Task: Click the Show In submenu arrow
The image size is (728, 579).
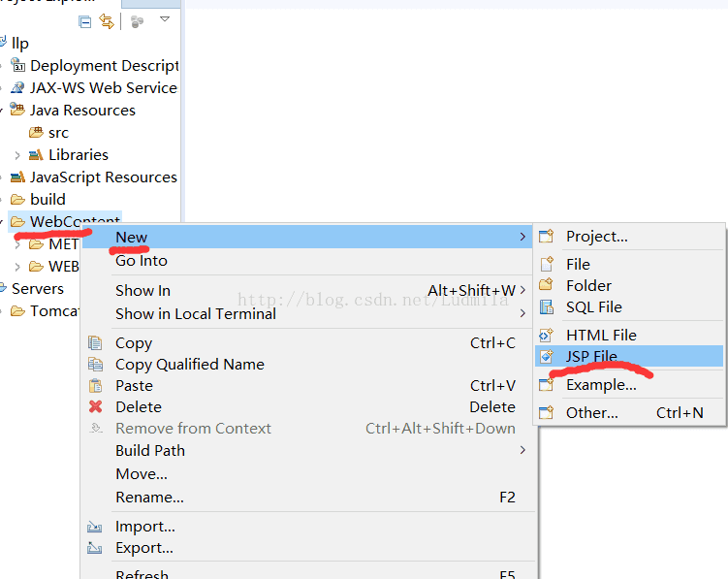Action: click(x=522, y=290)
